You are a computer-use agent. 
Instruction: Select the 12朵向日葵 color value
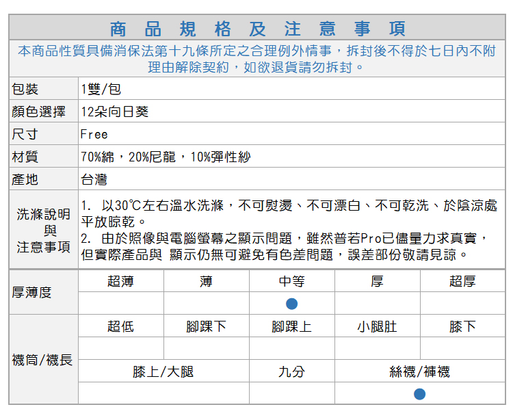coord(114,111)
